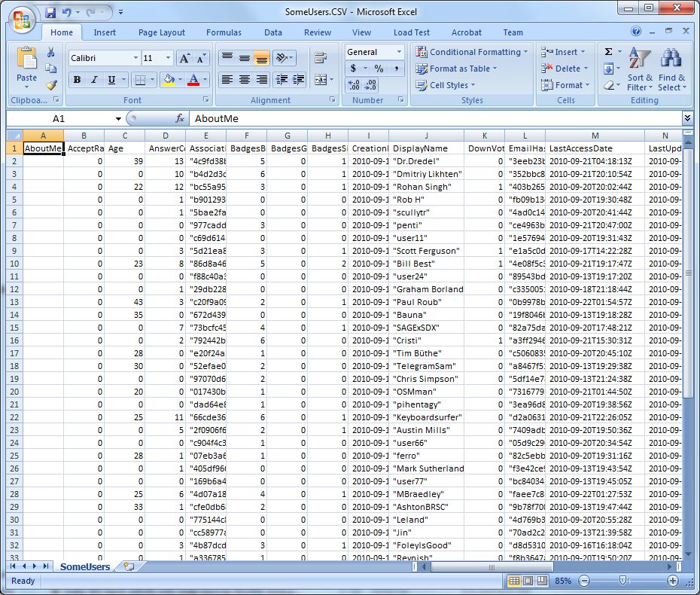Open Microsoft Excel Help

(636, 31)
